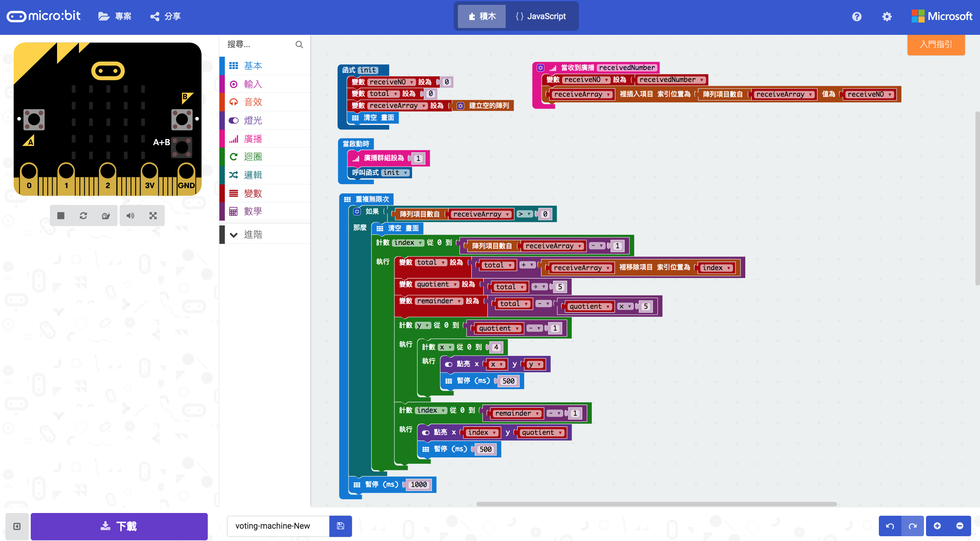The width and height of the screenshot is (980, 541).
Task: Click simulator A+B button
Action: pyautogui.click(x=182, y=147)
